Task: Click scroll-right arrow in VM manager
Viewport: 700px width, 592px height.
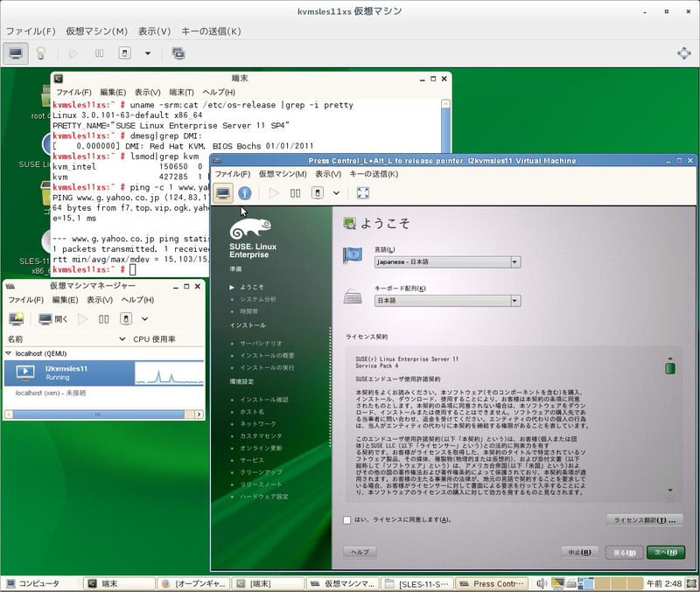Action: click(x=199, y=414)
